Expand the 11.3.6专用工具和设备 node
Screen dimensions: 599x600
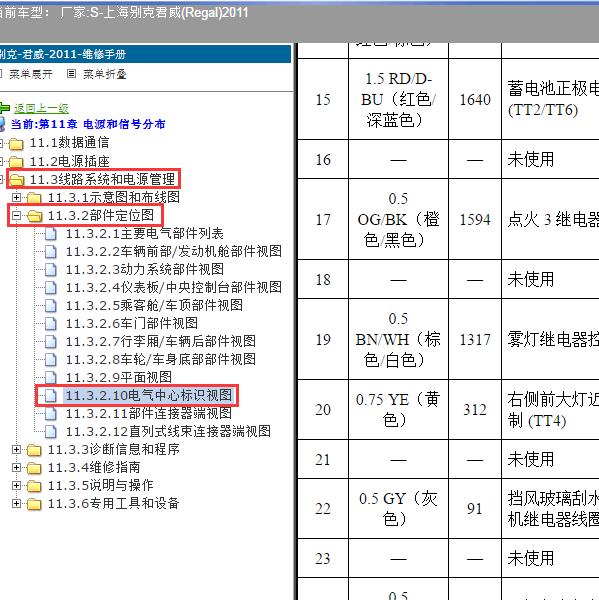coord(16,503)
